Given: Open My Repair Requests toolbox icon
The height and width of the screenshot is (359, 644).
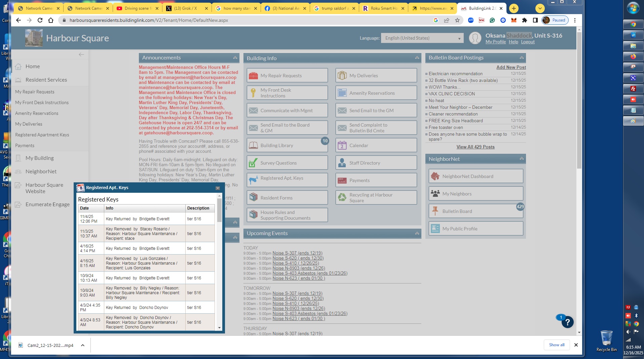Looking at the screenshot, I should click(x=253, y=76).
